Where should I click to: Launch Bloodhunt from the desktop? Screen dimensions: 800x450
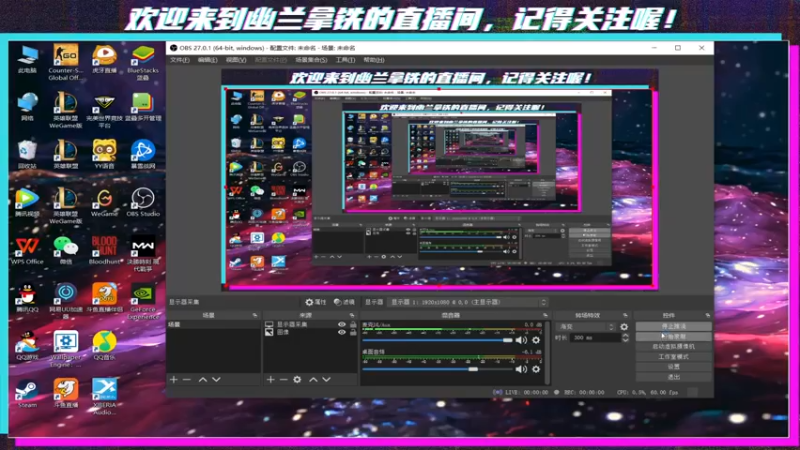pyautogui.click(x=105, y=250)
